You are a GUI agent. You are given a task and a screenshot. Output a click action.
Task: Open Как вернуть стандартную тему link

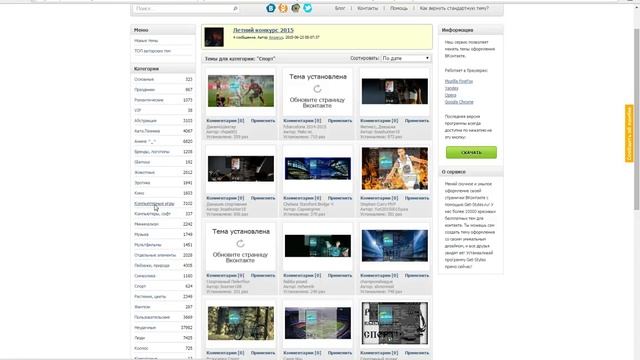(454, 8)
